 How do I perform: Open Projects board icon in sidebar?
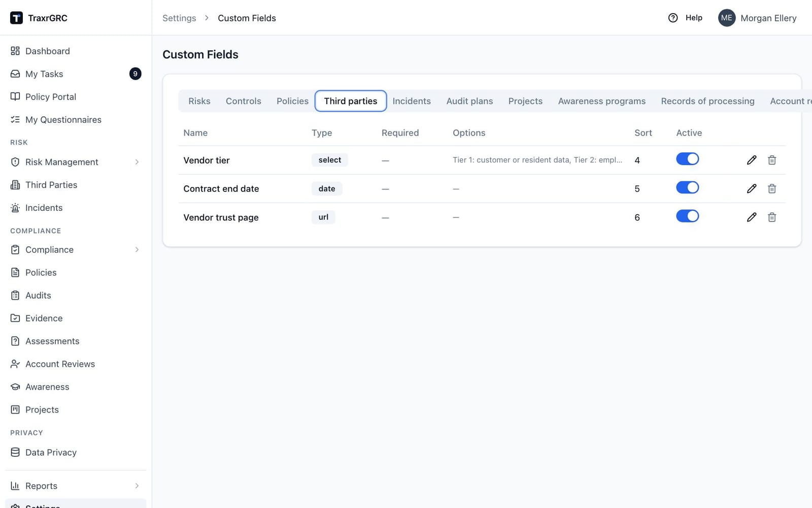pyautogui.click(x=15, y=409)
